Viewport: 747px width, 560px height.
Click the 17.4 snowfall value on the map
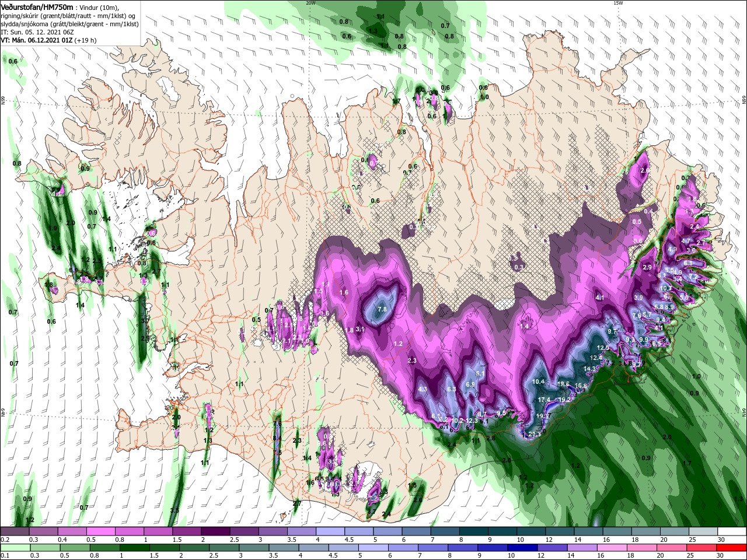(544, 400)
